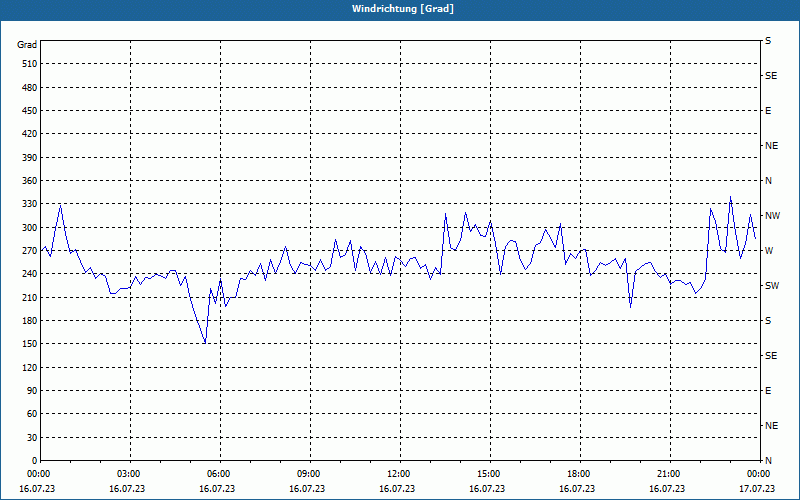Select the 16.07.23 date under 06:00
Screen dimensions: 800x500
point(217,489)
